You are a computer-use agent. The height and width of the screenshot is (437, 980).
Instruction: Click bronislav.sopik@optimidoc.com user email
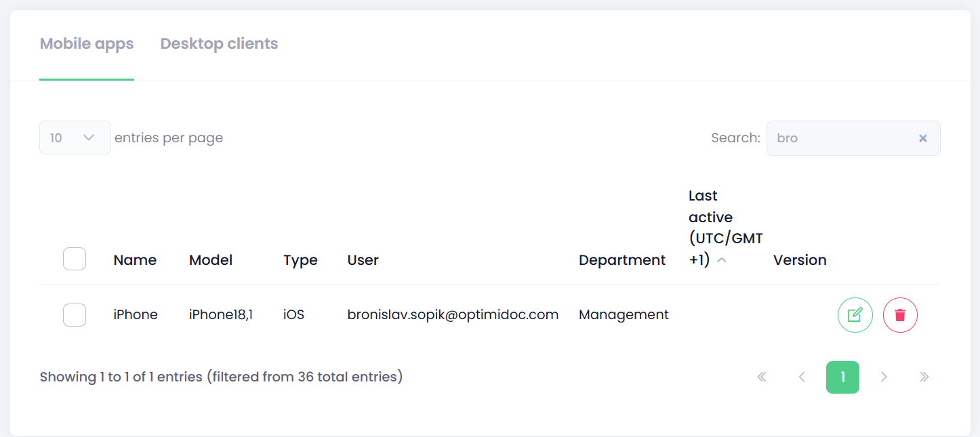(452, 315)
